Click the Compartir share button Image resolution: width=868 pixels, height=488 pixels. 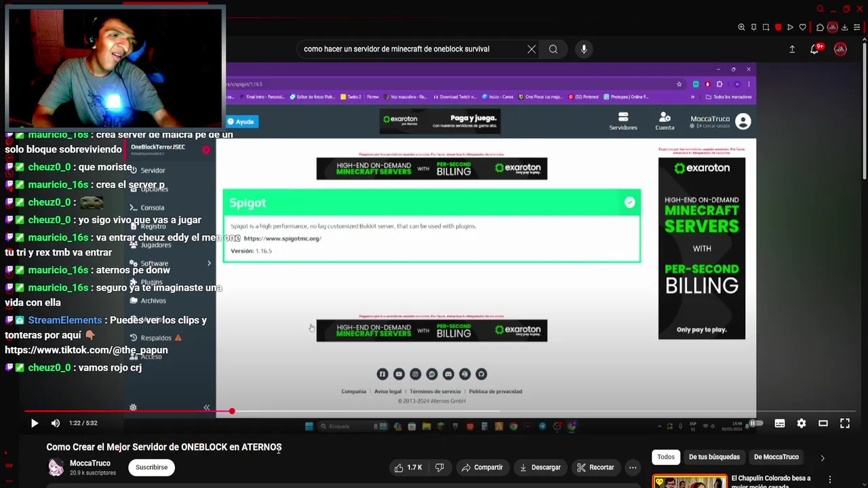pyautogui.click(x=482, y=467)
